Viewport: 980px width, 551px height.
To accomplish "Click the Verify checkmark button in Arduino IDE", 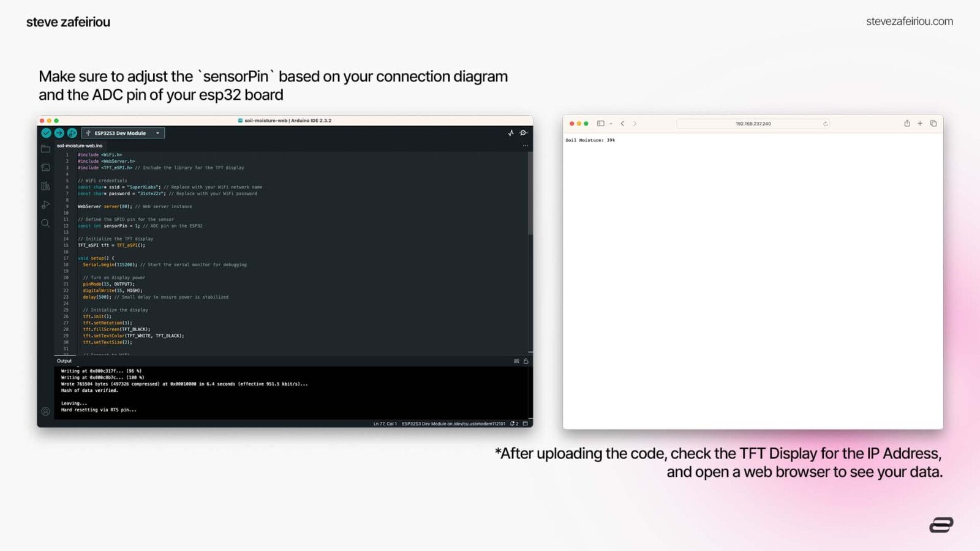I will click(46, 133).
